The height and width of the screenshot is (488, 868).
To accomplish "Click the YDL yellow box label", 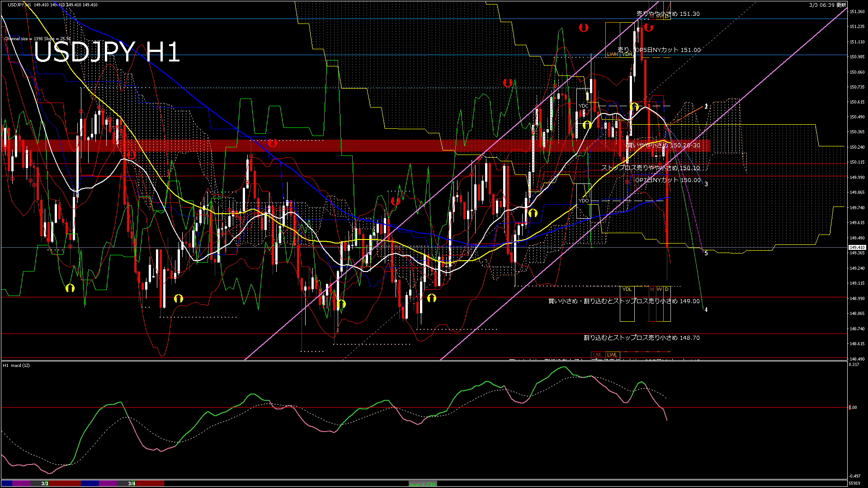I will point(627,289).
